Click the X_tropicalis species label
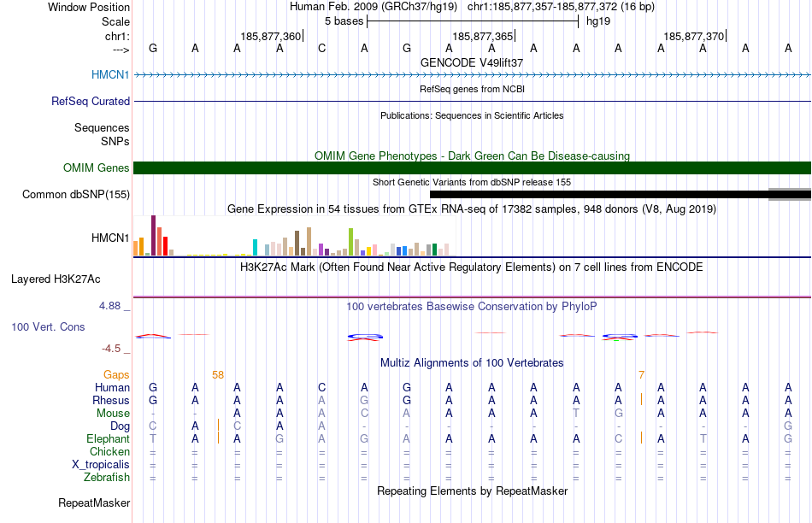Viewport: 812px width, 523px height. pos(101,465)
